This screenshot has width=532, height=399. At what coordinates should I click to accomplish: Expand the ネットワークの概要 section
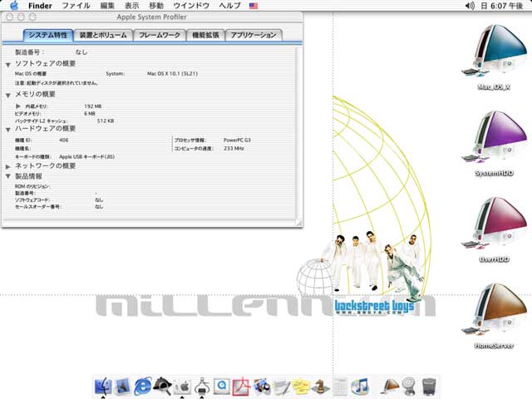tap(8, 166)
